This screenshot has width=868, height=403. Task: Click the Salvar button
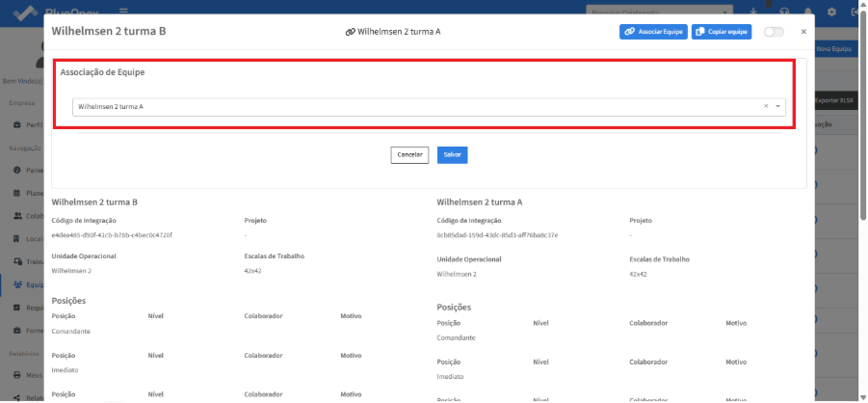pos(452,155)
